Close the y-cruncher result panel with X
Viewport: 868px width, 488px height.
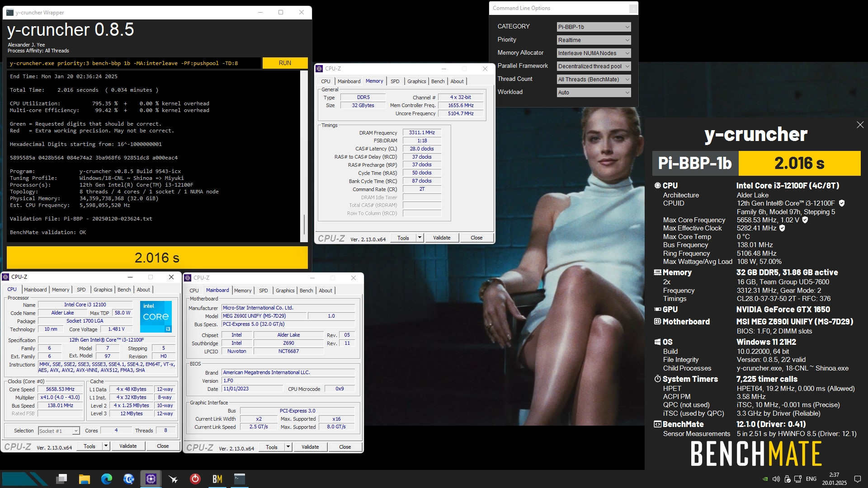860,125
